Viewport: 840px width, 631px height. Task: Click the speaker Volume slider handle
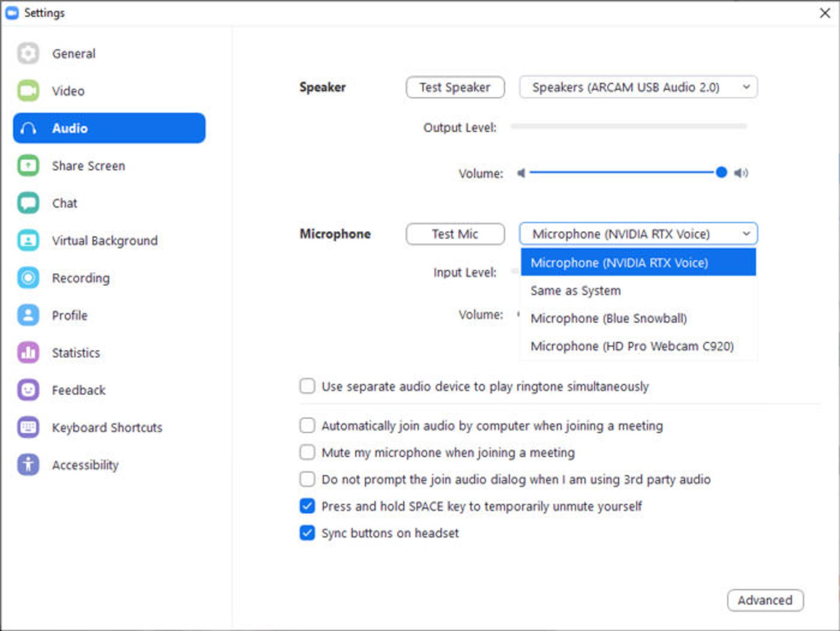click(721, 172)
